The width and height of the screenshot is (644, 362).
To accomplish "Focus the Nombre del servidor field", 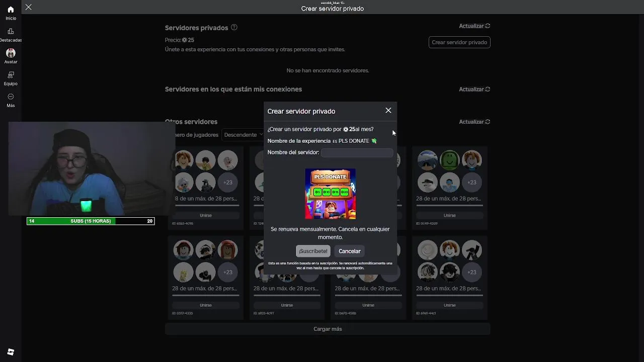I will 357,152.
